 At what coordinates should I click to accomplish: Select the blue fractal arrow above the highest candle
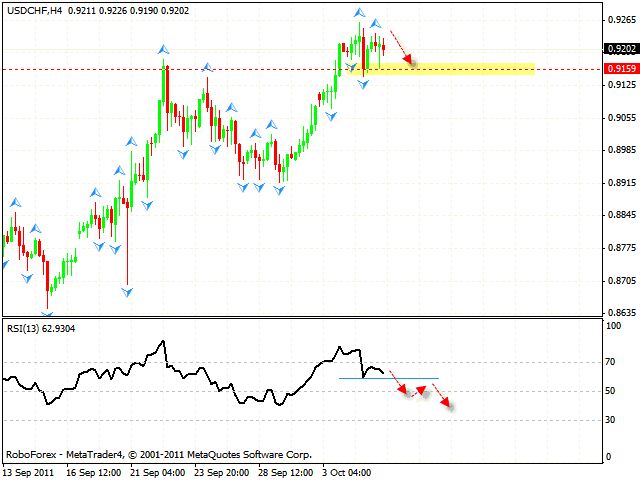tap(359, 13)
